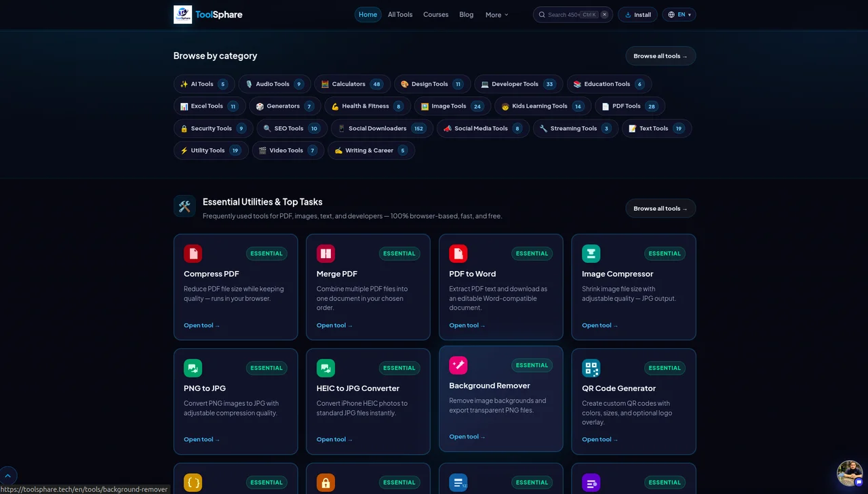Open the Calculators category chip
Screen dimensions: 868x494
[x=353, y=84]
